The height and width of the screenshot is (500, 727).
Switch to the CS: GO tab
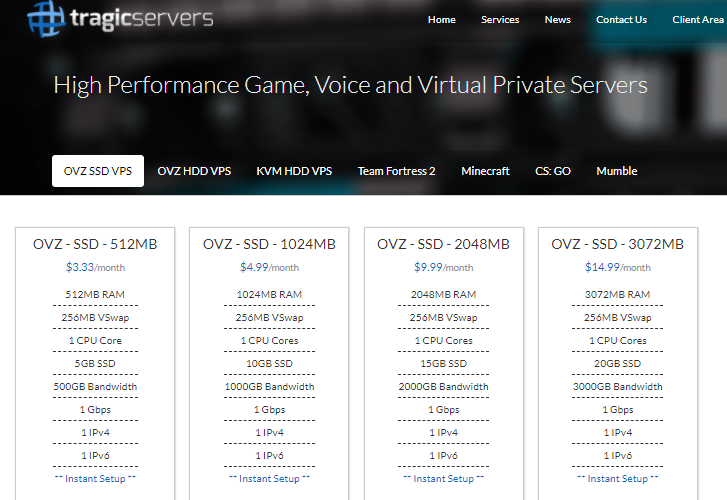coord(553,171)
